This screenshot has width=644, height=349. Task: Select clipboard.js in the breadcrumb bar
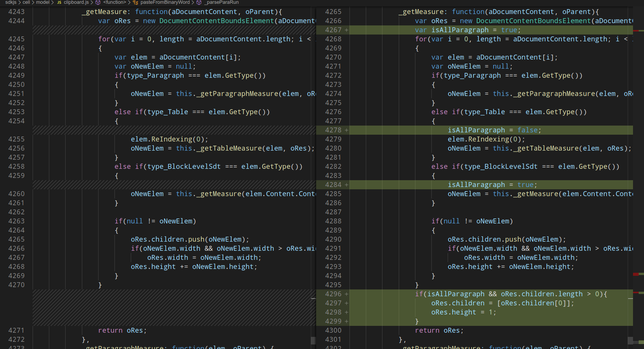(x=76, y=2)
